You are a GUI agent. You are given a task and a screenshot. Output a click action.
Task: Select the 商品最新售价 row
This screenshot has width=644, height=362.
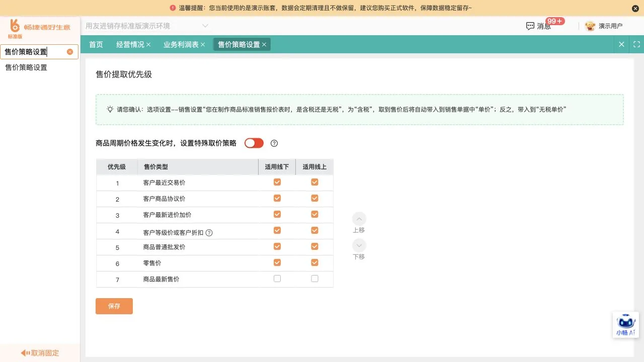215,279
